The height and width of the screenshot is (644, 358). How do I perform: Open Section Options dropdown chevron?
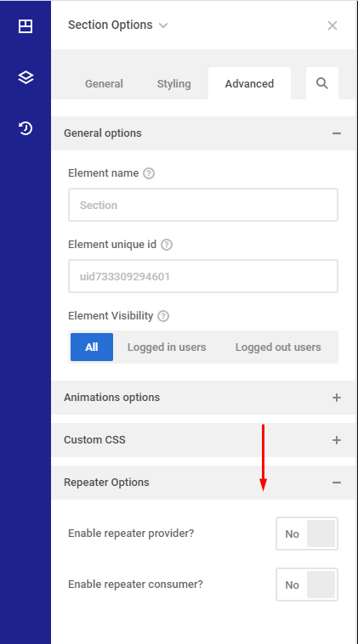tap(163, 25)
